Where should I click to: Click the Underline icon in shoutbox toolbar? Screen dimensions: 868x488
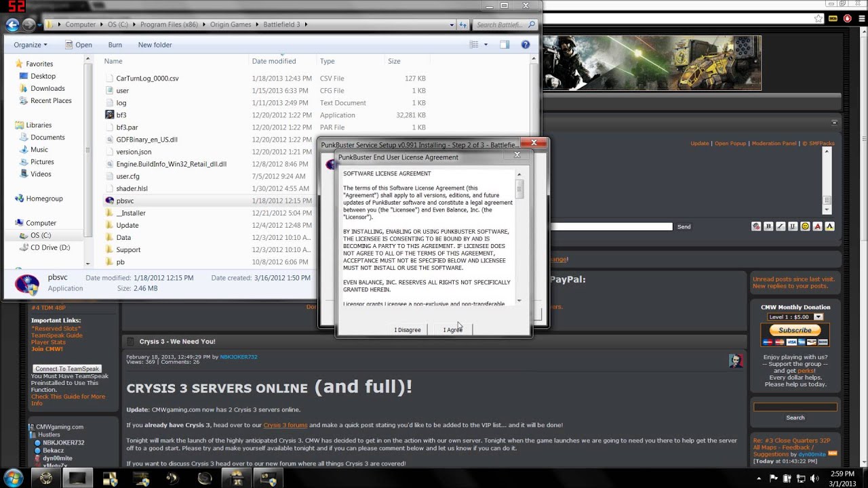(793, 226)
